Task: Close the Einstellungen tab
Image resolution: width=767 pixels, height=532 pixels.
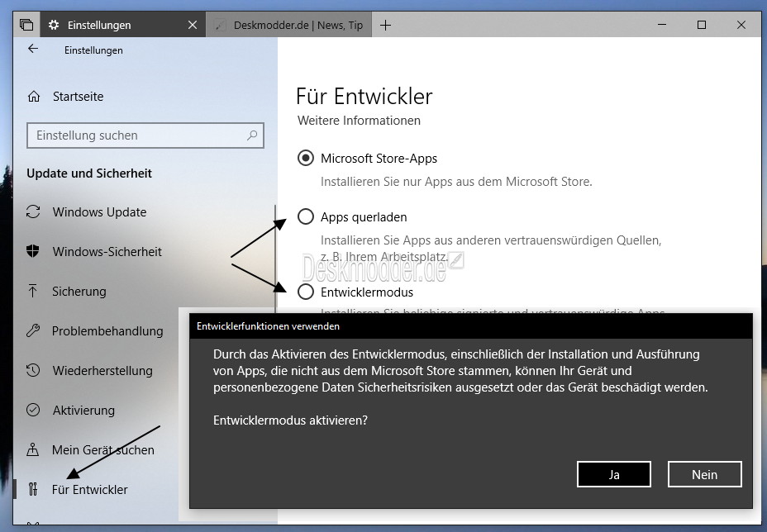Action: click(x=193, y=25)
